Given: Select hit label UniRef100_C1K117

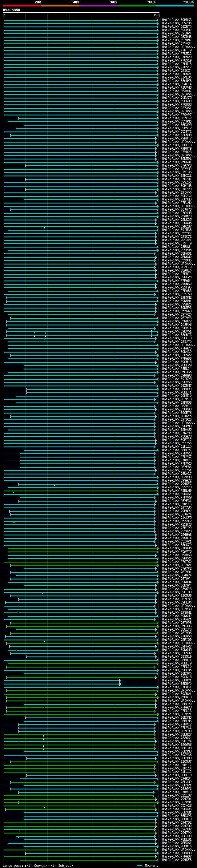Looking at the screenshot, I should pyautogui.click(x=176, y=765).
